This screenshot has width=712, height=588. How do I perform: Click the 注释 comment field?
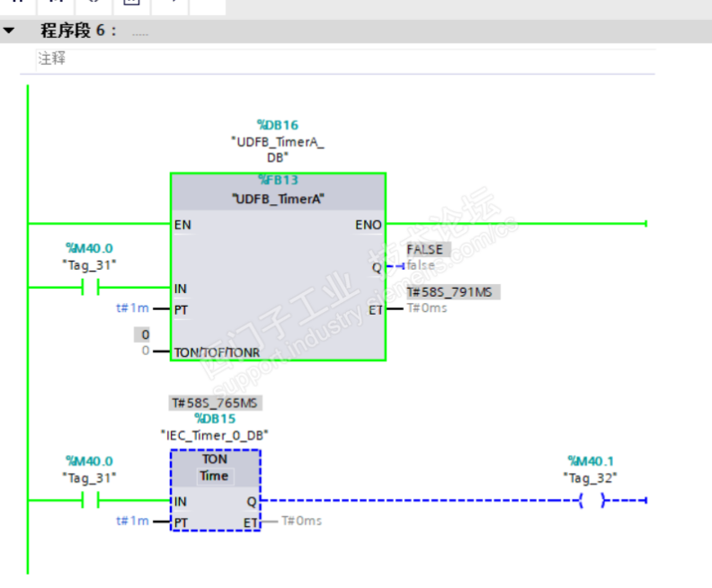click(345, 59)
